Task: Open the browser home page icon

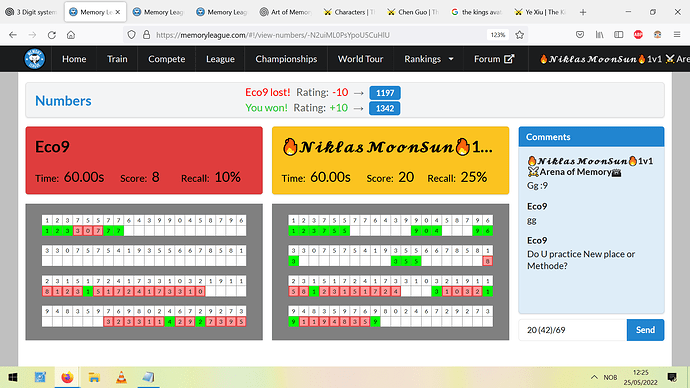Action: (x=71, y=35)
